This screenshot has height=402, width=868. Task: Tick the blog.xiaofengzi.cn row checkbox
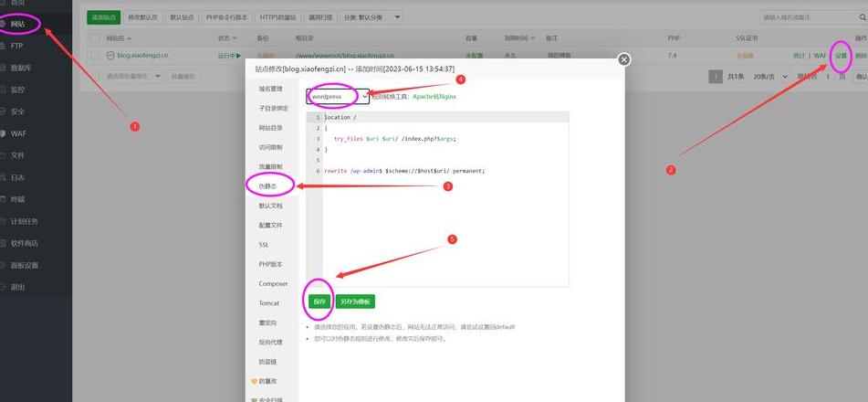click(95, 56)
